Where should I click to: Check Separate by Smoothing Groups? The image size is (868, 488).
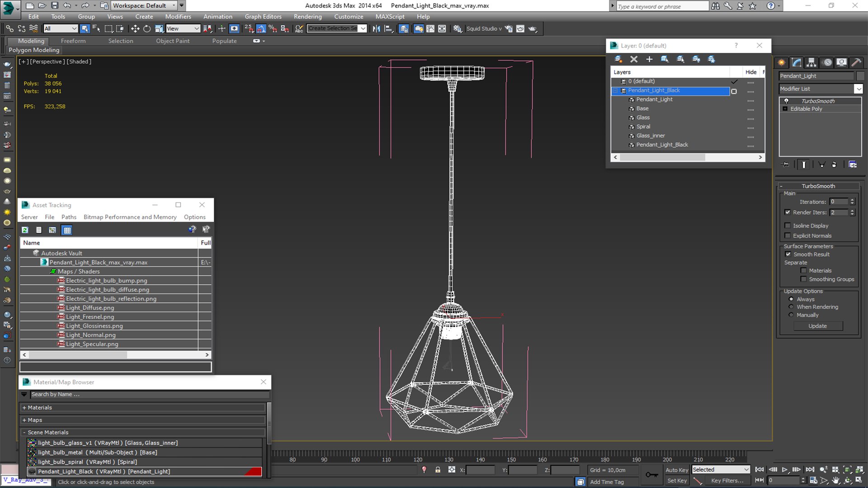(x=803, y=279)
